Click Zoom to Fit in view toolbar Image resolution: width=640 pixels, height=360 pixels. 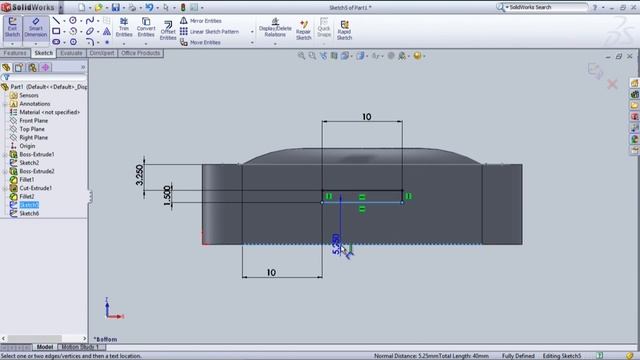pyautogui.click(x=301, y=56)
